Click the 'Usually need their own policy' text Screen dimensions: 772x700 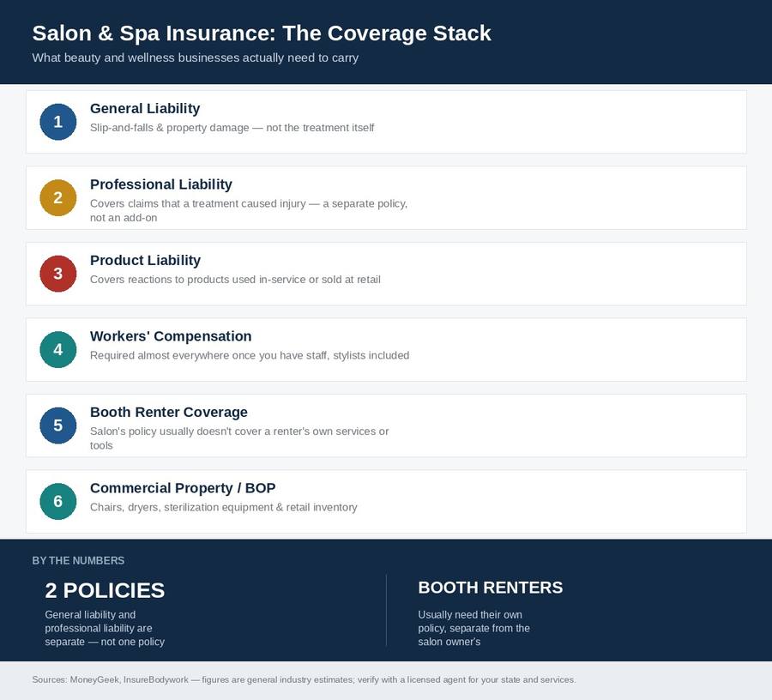click(x=473, y=628)
